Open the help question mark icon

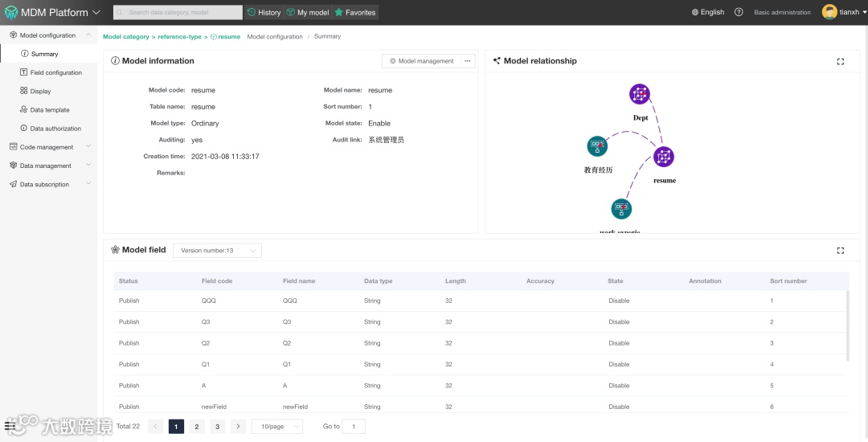click(739, 12)
